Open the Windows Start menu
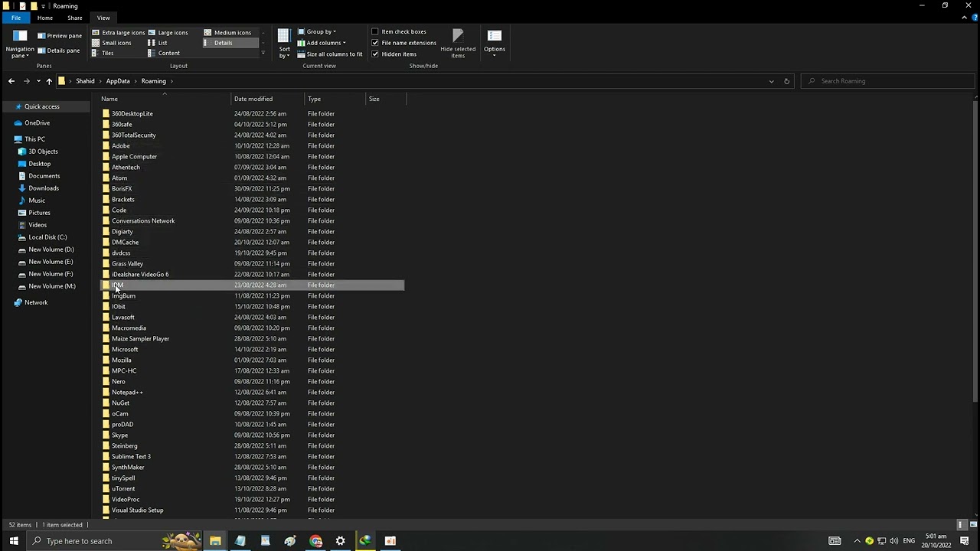 pyautogui.click(x=14, y=541)
